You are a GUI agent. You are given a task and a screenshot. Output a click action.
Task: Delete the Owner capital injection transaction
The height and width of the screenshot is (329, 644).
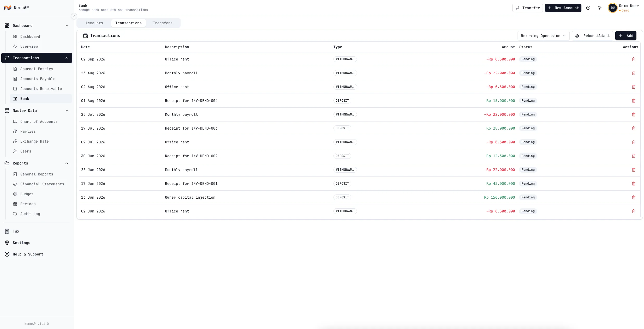633,197
